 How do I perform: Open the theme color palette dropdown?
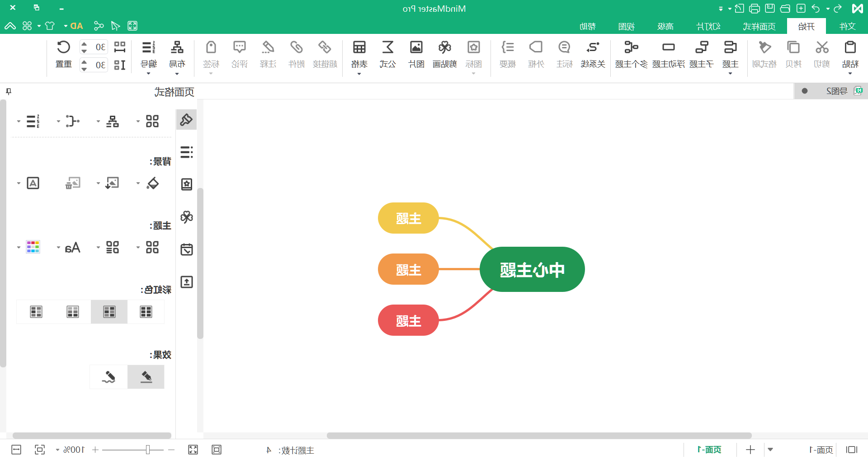pyautogui.click(x=19, y=248)
